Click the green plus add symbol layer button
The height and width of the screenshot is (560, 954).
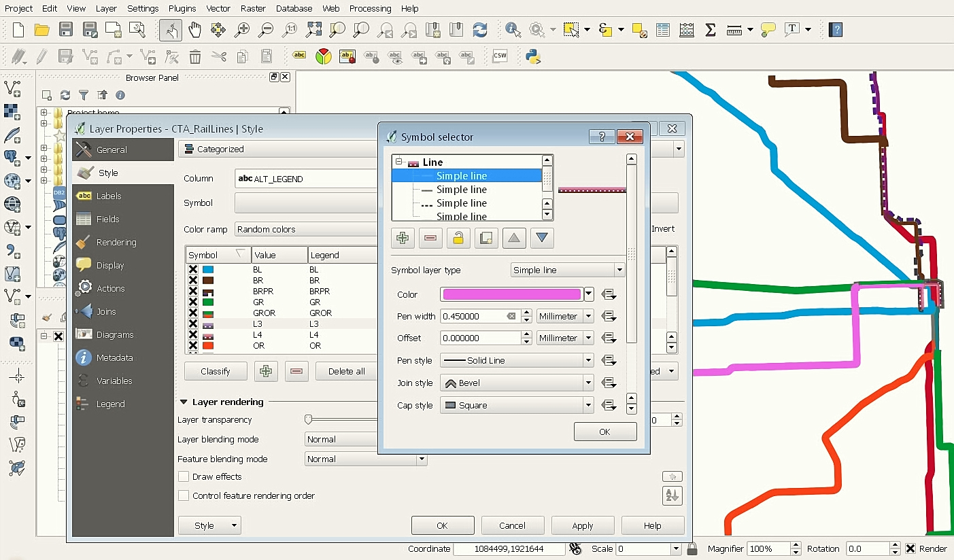[x=403, y=238]
